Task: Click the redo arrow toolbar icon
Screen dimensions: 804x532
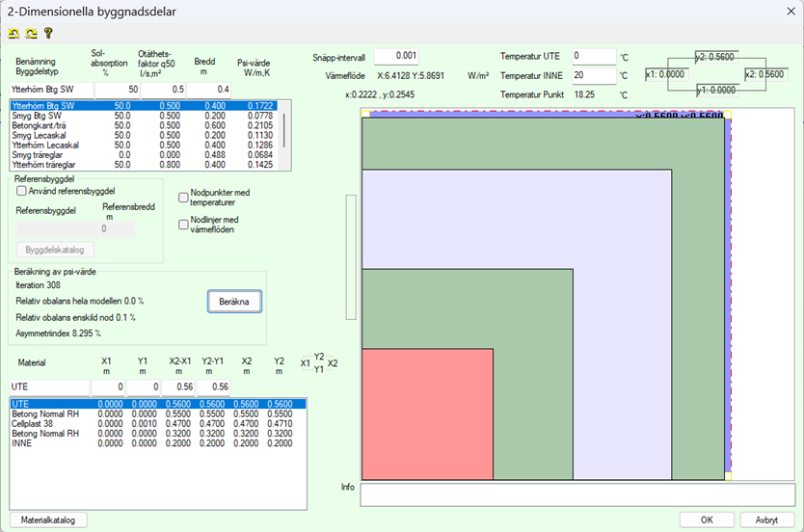Action: 30,33
